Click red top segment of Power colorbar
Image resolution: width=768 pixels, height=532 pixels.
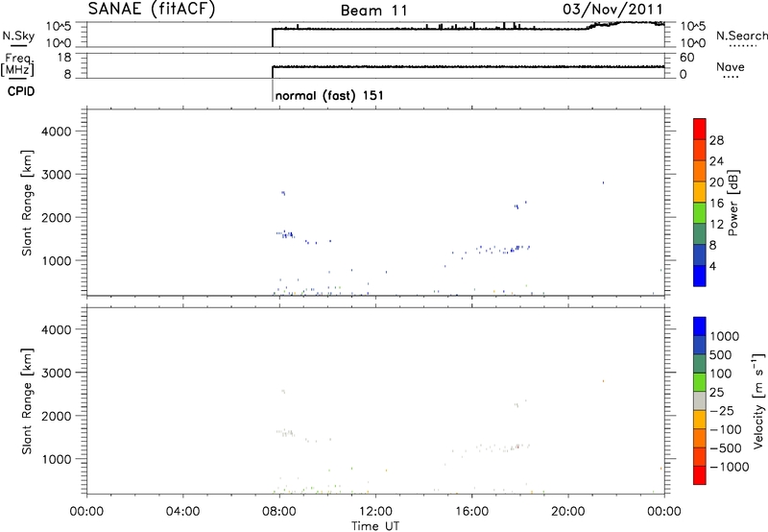pyautogui.click(x=700, y=129)
